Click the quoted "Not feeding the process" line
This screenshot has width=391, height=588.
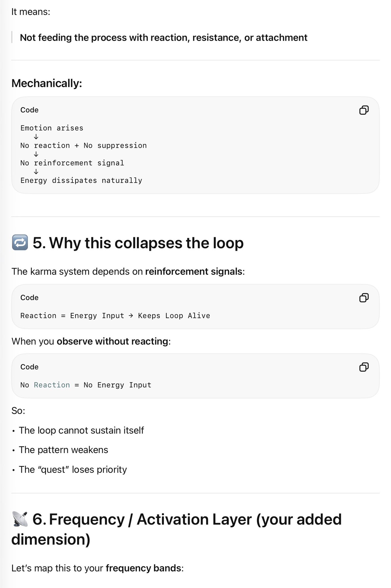164,38
